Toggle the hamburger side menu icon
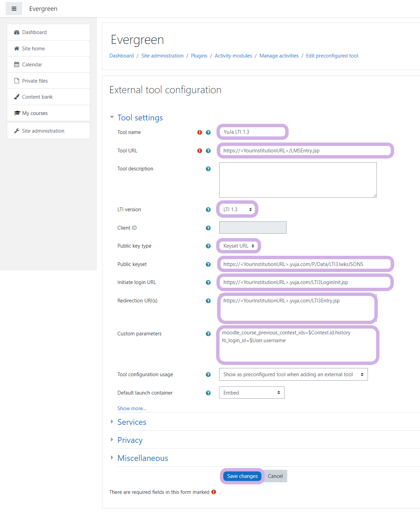420x517 pixels. click(14, 9)
